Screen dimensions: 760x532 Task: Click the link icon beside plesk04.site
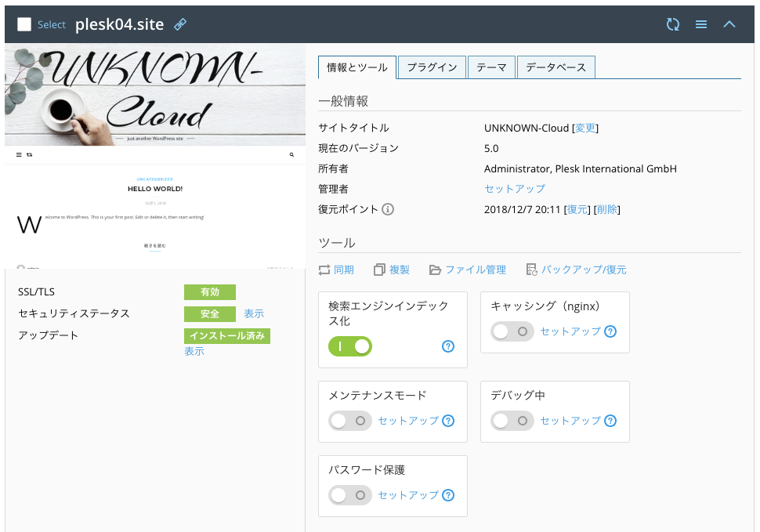(180, 24)
